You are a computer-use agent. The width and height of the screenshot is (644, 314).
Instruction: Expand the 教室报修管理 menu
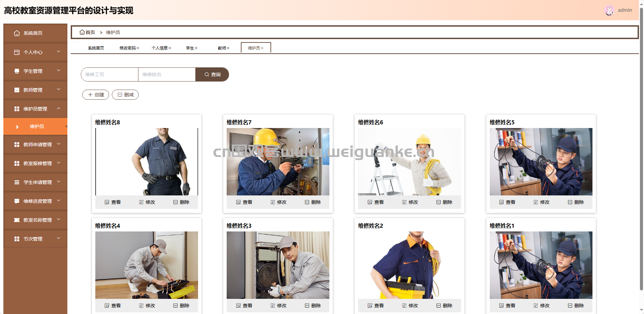[59, 163]
